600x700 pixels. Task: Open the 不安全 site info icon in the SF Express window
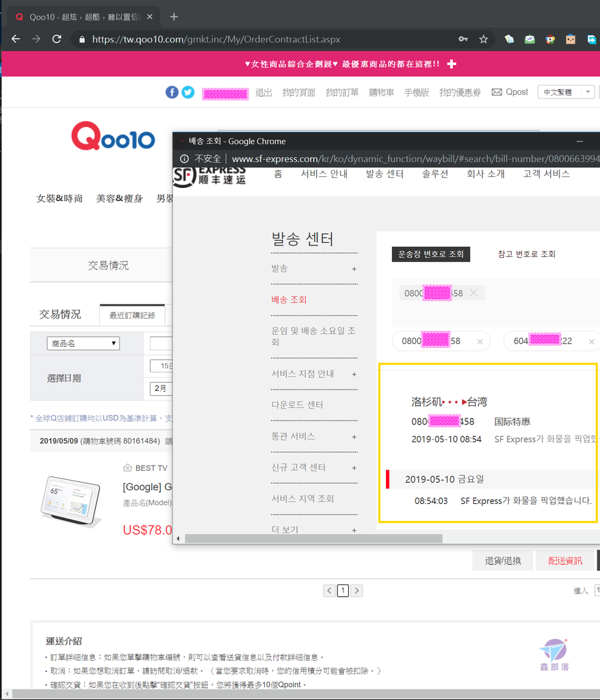(x=184, y=159)
